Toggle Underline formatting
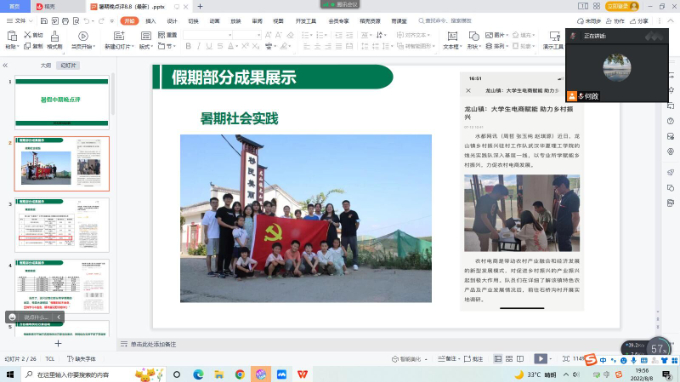 [209, 46]
